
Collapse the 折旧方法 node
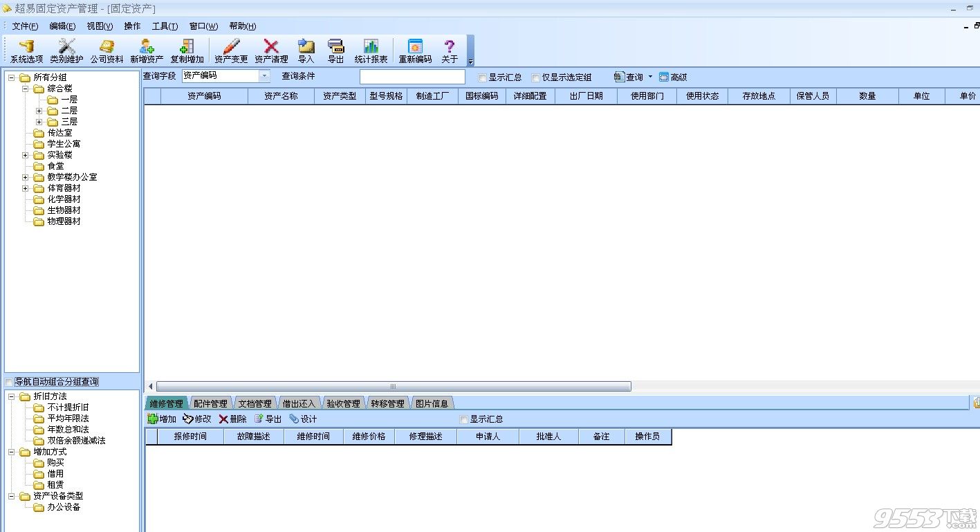(12, 396)
